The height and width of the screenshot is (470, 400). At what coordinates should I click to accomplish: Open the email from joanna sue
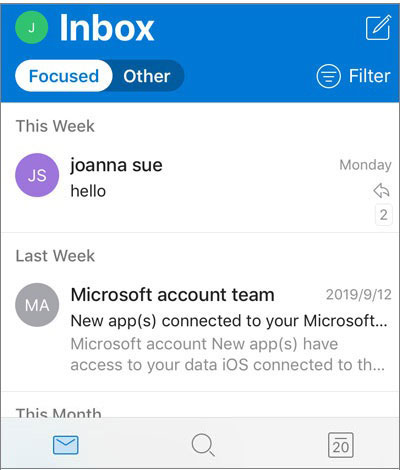pos(200,190)
